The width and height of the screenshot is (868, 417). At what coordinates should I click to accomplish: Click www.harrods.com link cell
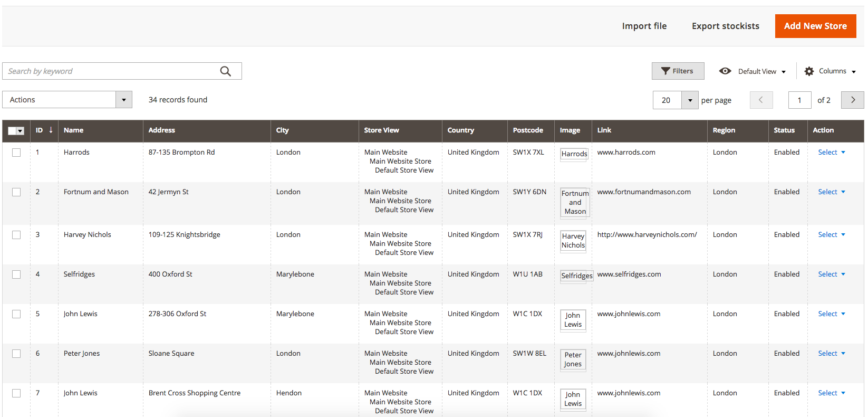pyautogui.click(x=626, y=152)
